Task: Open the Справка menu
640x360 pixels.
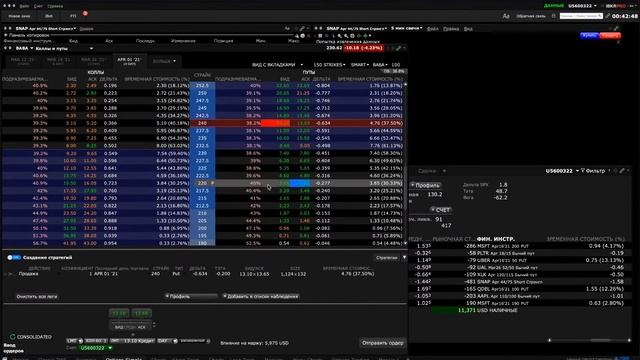Action: [x=55, y=6]
